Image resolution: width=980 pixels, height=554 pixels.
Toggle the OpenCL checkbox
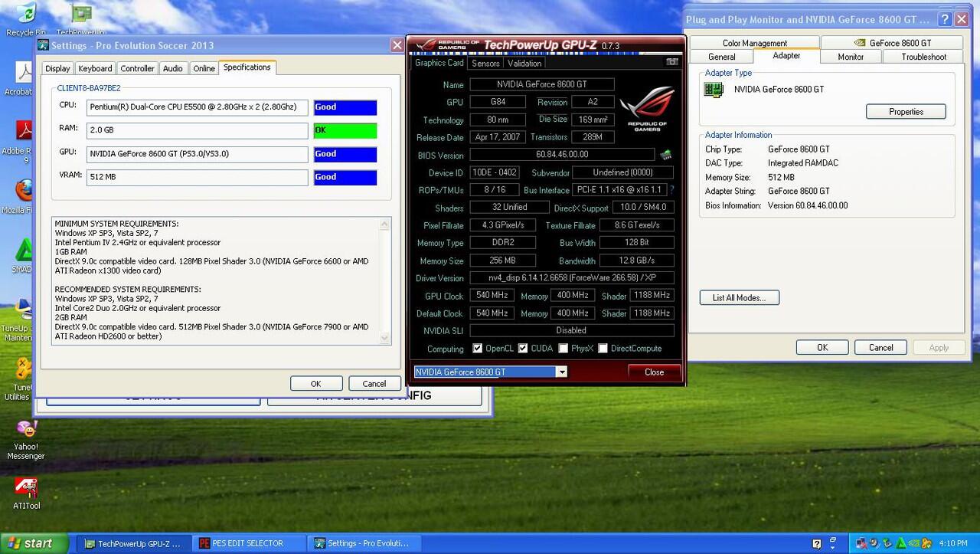[x=478, y=349]
